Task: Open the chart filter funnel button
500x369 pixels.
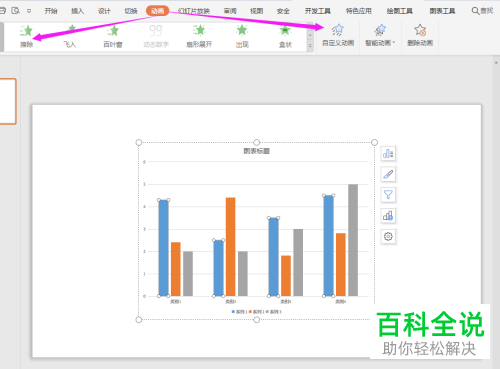Action: click(388, 195)
